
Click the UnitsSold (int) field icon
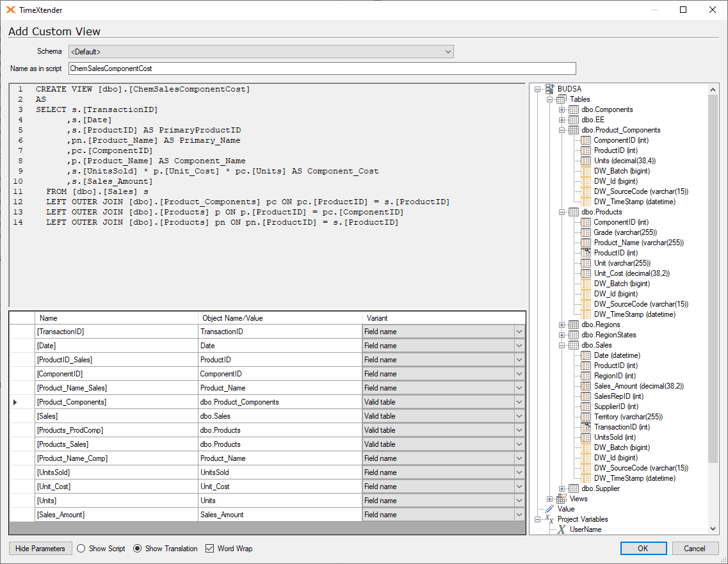[586, 437]
